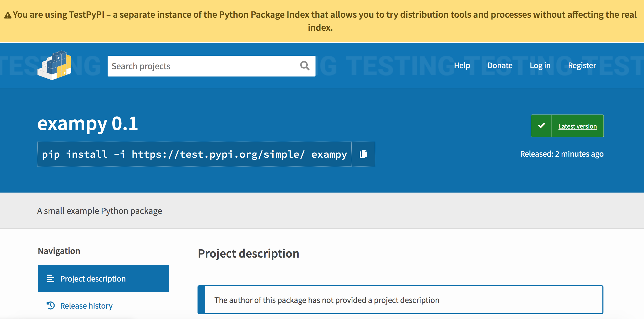The height and width of the screenshot is (319, 644).
Task: Focus the Search projects field
Action: click(x=211, y=66)
